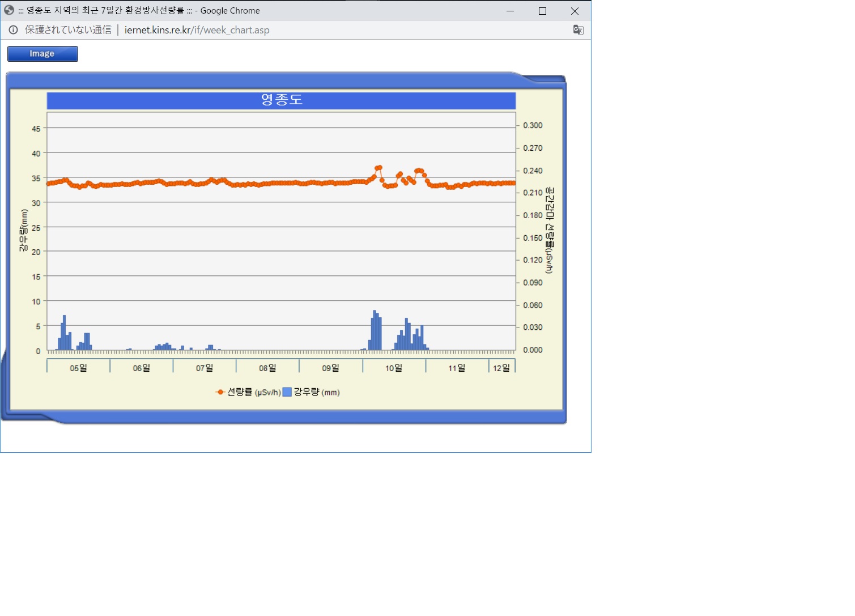Select the 06일 date label
This screenshot has width=855, height=616.
pos(141,368)
